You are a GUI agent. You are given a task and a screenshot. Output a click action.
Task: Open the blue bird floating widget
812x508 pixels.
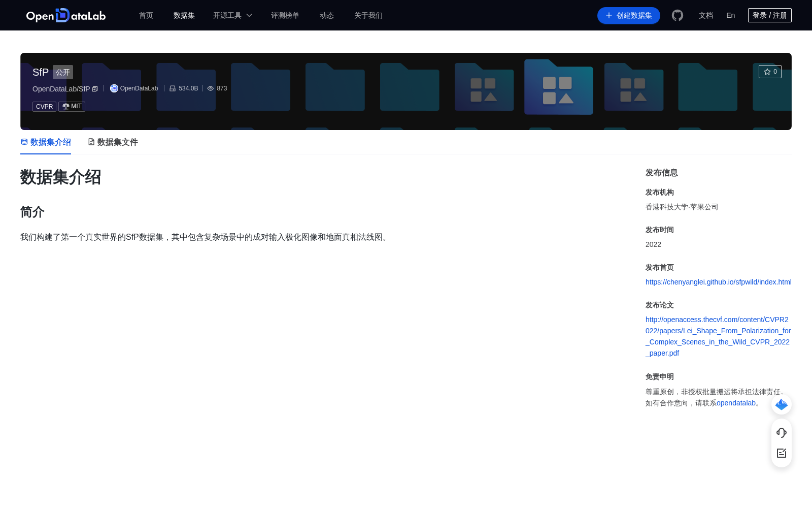click(x=782, y=404)
